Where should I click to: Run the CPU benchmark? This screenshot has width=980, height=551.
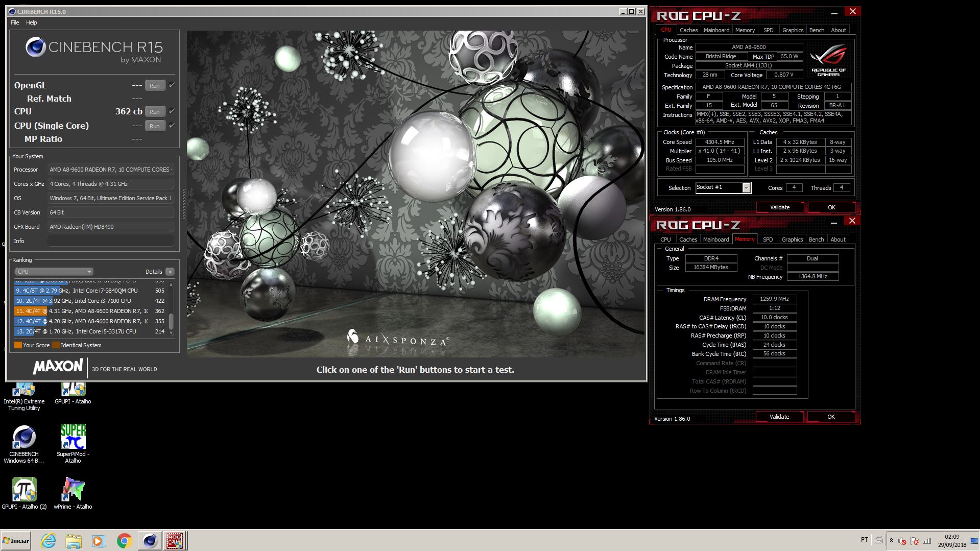pos(155,112)
